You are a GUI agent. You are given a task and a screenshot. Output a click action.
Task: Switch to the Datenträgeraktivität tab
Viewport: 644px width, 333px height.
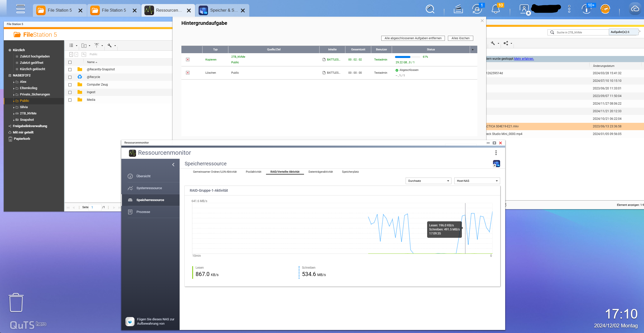pyautogui.click(x=320, y=172)
